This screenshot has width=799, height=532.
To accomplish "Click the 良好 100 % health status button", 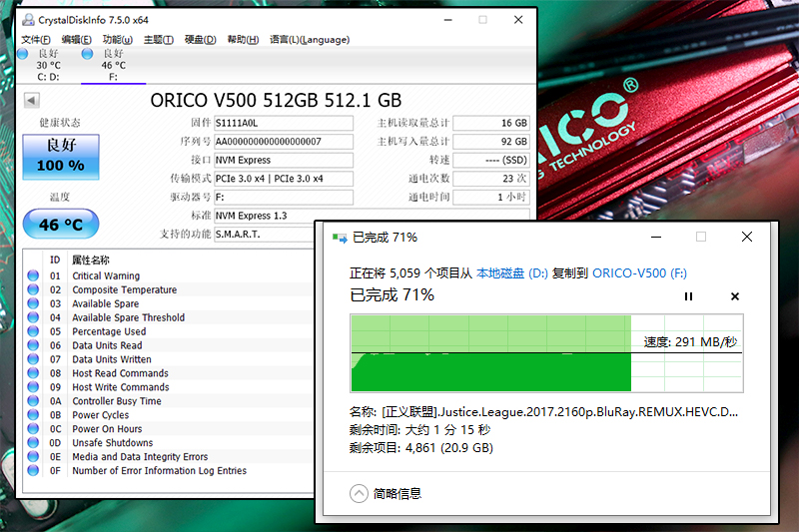I will click(61, 157).
